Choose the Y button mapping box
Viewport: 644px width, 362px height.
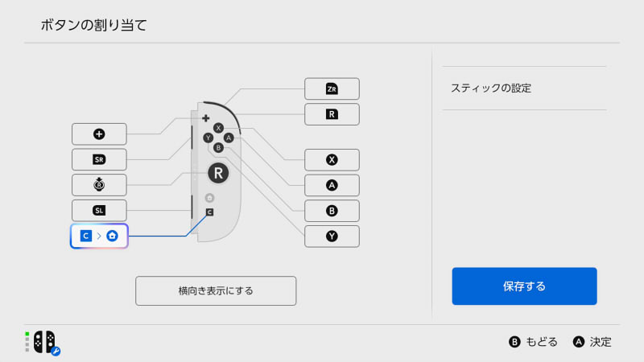(x=332, y=236)
